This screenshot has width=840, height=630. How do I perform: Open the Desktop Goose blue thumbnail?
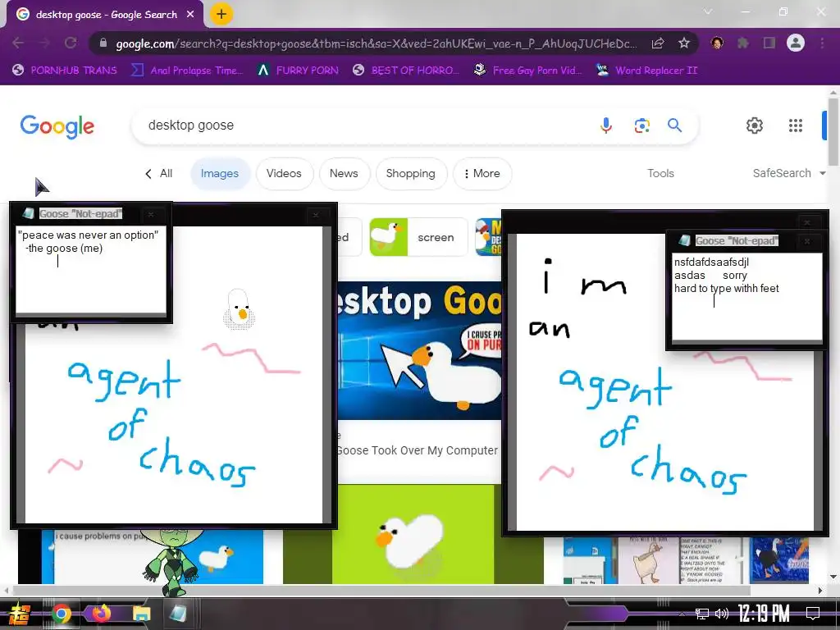419,351
